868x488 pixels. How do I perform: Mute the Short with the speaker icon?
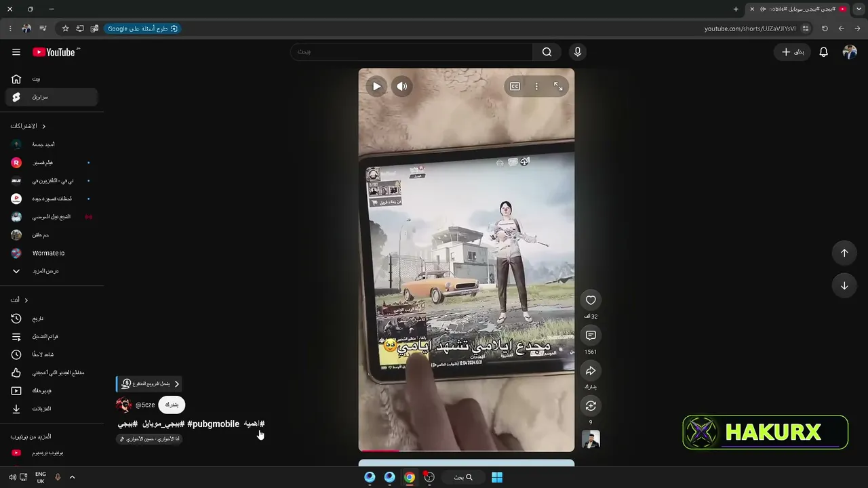click(402, 86)
